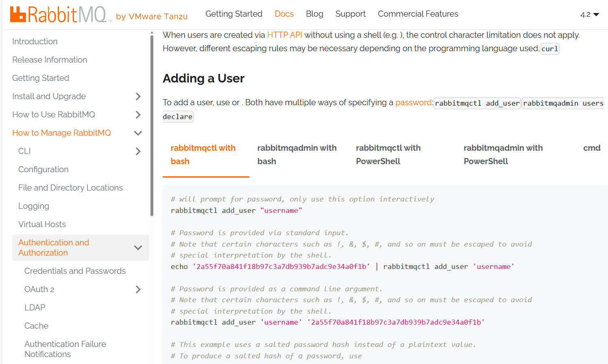Click the sidebar vertical scrollbar thumb

(x=152, y=126)
